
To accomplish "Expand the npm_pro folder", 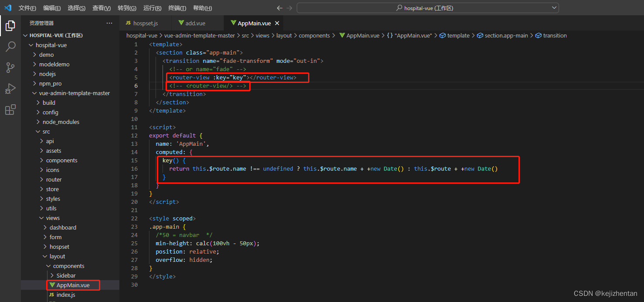I will [70, 83].
